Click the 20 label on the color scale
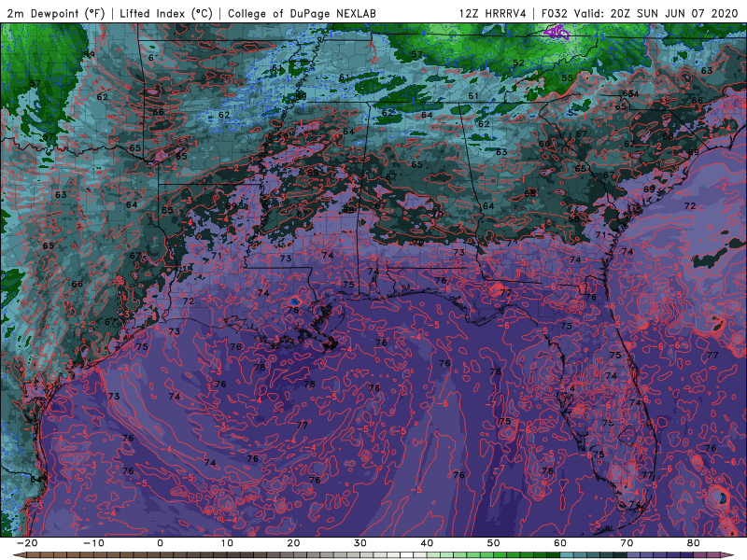This screenshot has height=560, width=747. [x=293, y=543]
